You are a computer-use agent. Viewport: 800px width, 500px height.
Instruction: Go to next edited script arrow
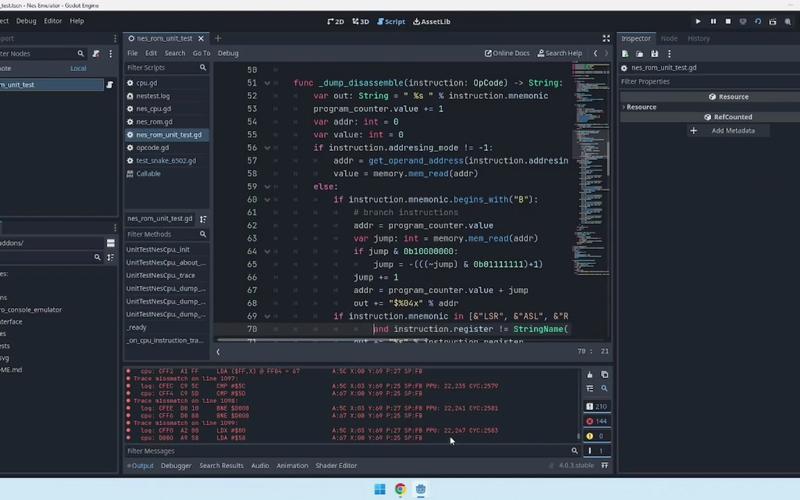pyautogui.click(x=606, y=53)
